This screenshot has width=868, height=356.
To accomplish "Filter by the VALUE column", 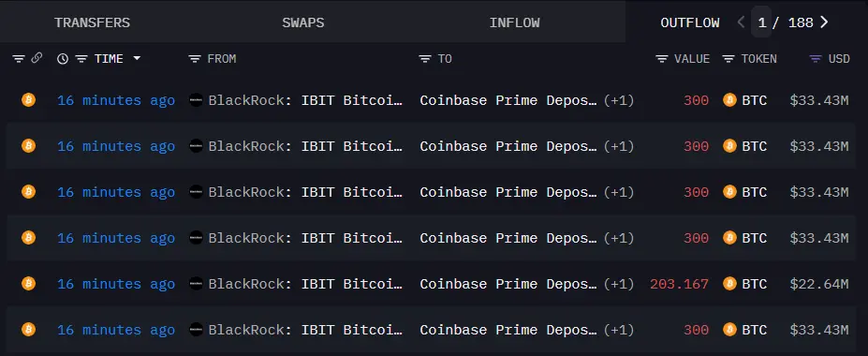I will click(x=661, y=59).
